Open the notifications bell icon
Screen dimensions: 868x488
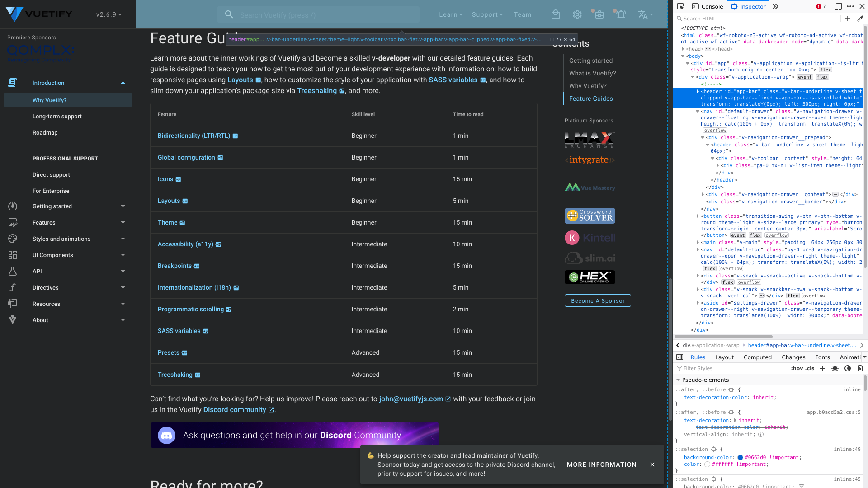click(x=621, y=14)
